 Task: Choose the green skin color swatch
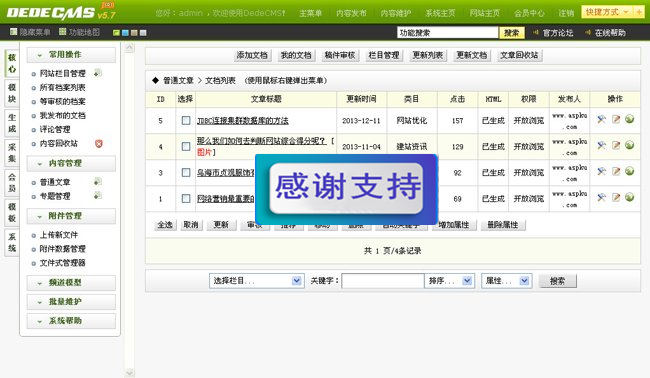pos(116,32)
